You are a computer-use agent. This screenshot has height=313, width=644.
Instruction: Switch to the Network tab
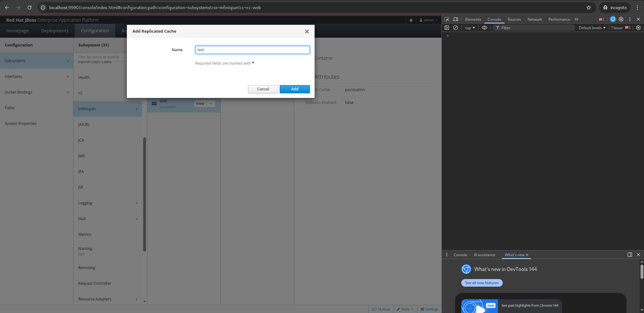click(x=534, y=19)
